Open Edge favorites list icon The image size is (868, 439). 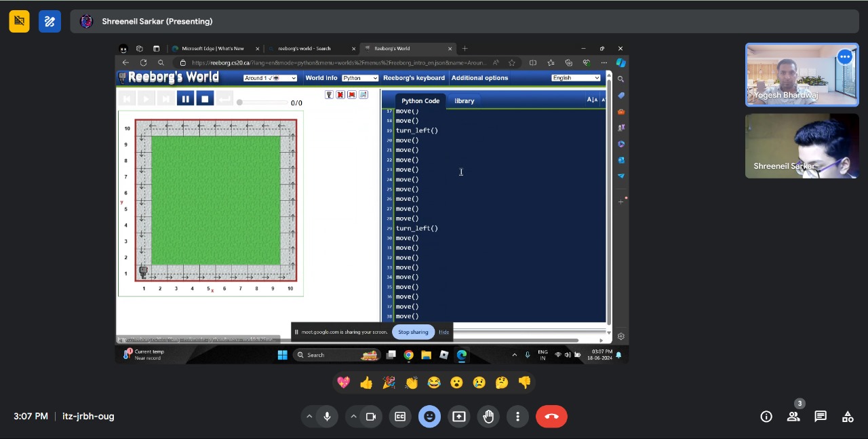[x=551, y=63]
